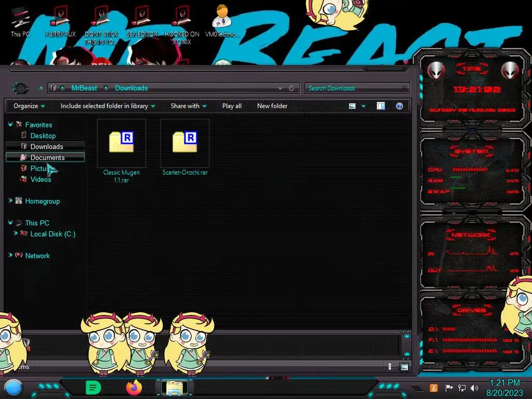Select Videos in Favorites
The image size is (532, 399).
click(41, 179)
